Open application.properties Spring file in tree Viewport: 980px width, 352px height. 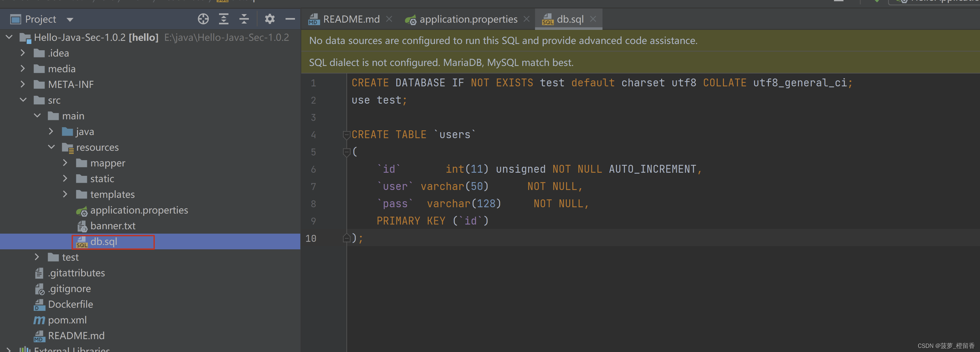point(139,210)
